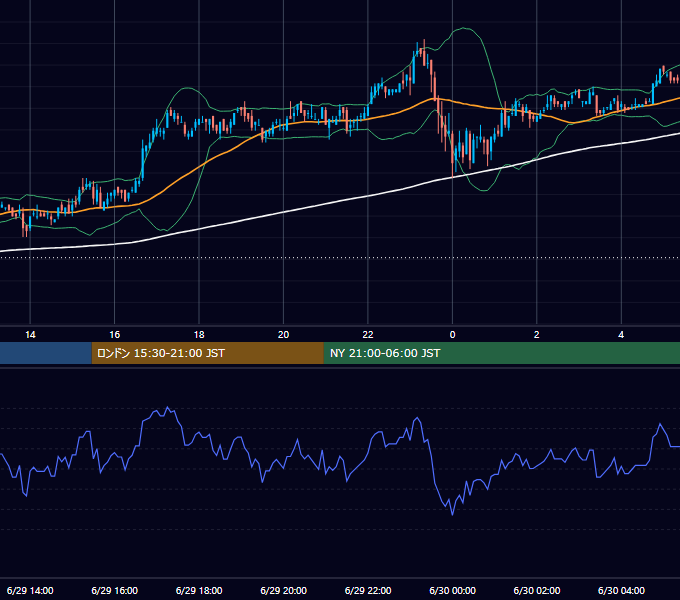Click the 4 hour axis label
Screen dimensions: 680x600
pos(621,335)
